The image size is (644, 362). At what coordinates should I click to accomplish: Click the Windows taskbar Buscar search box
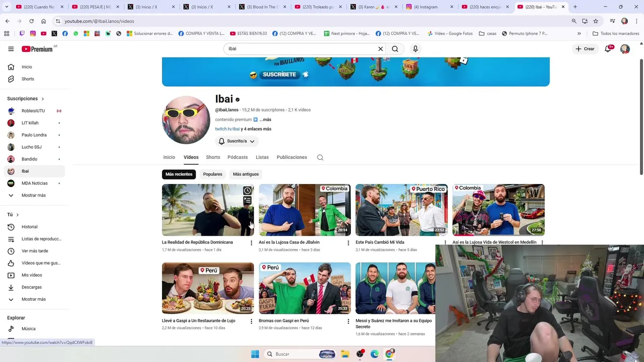pyautogui.click(x=300, y=354)
